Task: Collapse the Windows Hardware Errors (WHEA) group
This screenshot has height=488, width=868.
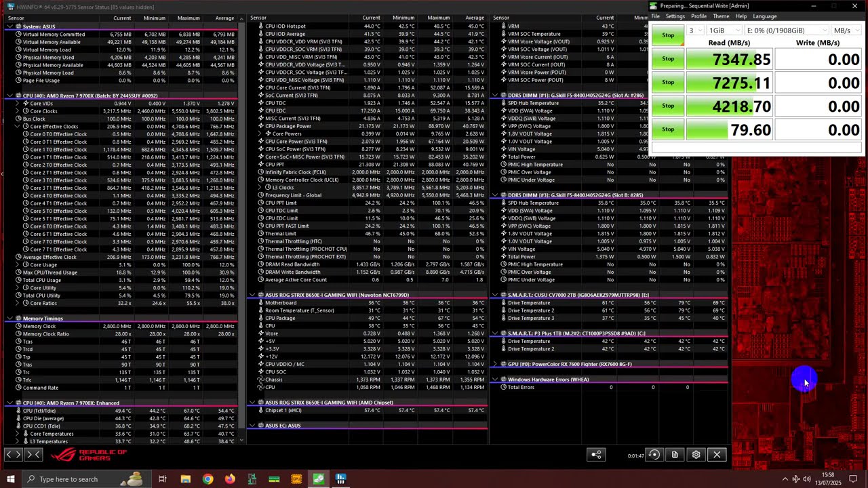Action: pyautogui.click(x=495, y=380)
